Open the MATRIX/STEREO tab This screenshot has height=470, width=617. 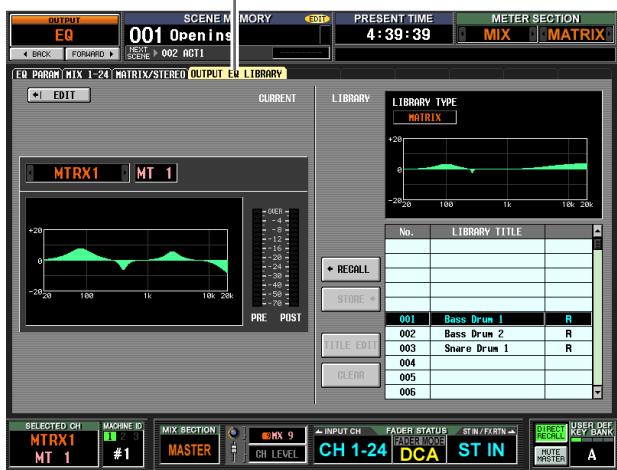150,74
